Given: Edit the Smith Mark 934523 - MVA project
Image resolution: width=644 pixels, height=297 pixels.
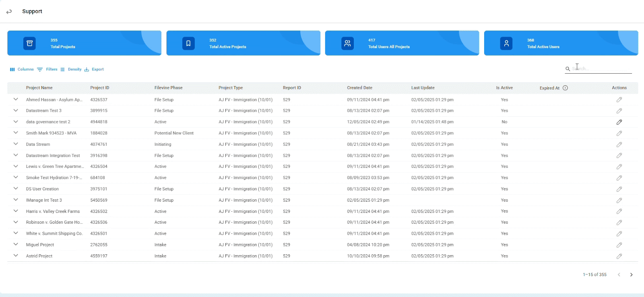Looking at the screenshot, I should [x=619, y=133].
